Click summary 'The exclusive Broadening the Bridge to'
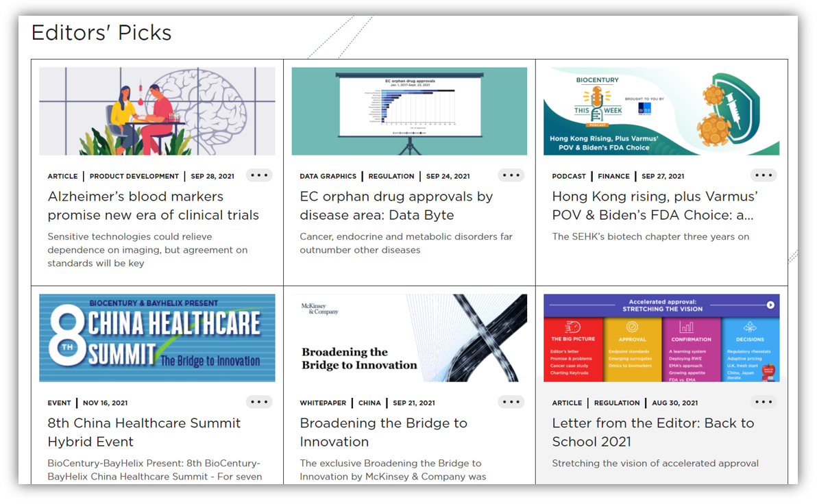The image size is (817, 504). click(x=393, y=470)
